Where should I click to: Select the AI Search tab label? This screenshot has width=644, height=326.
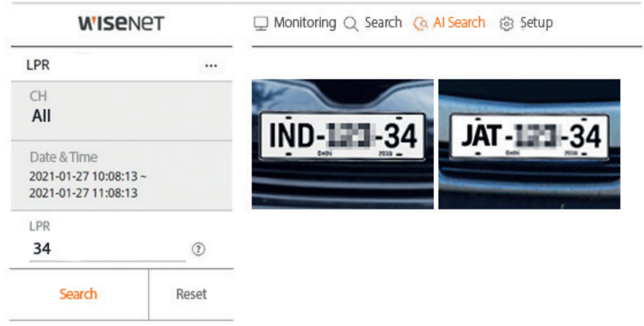point(459,23)
